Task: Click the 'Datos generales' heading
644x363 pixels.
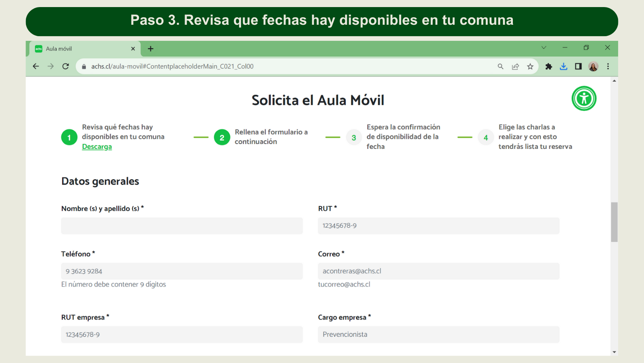Action: [100, 181]
